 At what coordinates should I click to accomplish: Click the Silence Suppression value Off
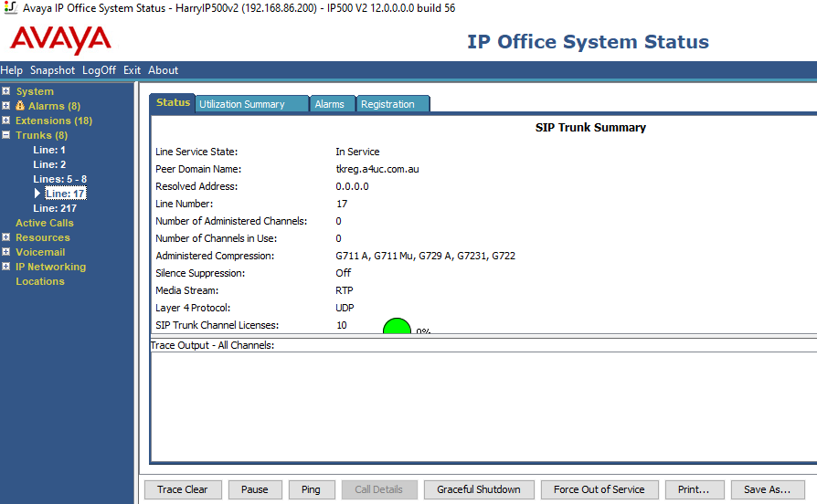coord(344,273)
